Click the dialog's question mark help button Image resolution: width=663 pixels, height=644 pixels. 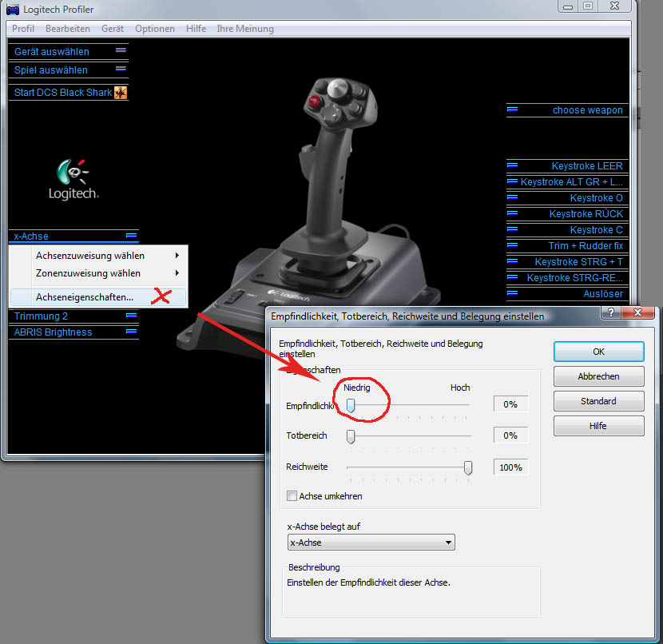pyautogui.click(x=611, y=312)
